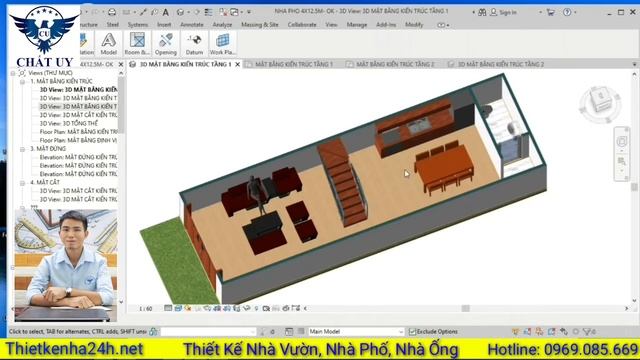This screenshot has height=360, width=640.
Task: Open the Annotate ribbon tab
Action: 192,25
